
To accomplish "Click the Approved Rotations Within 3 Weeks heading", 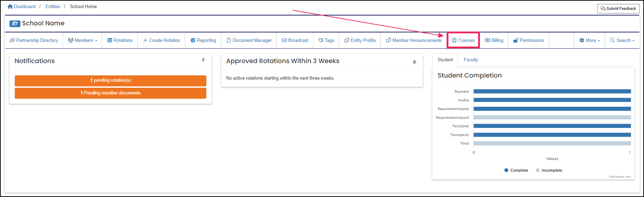I will 283,61.
